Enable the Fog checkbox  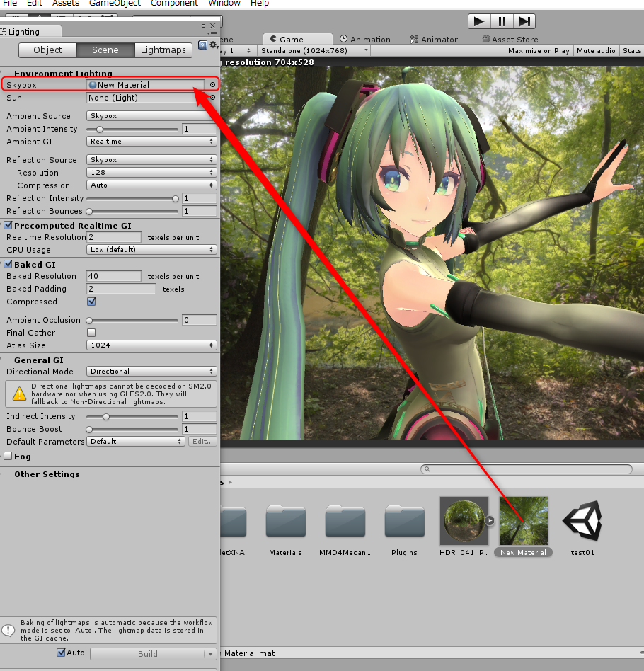[x=8, y=456]
